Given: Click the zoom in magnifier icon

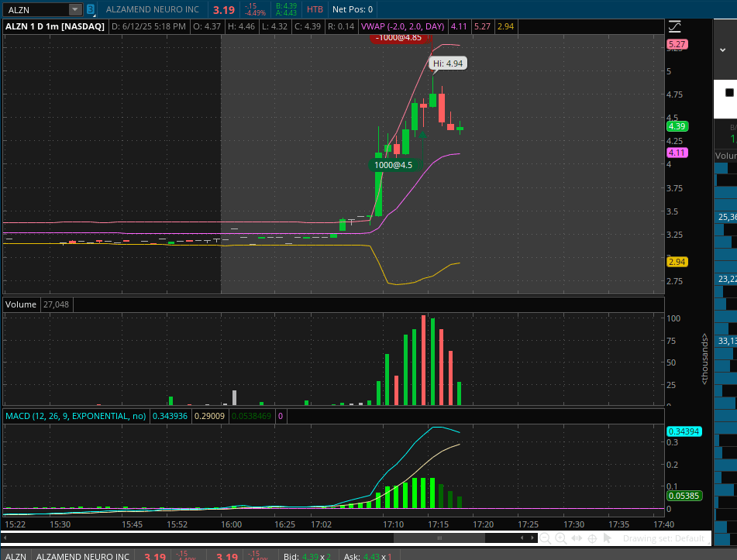Looking at the screenshot, I should click(560, 538).
